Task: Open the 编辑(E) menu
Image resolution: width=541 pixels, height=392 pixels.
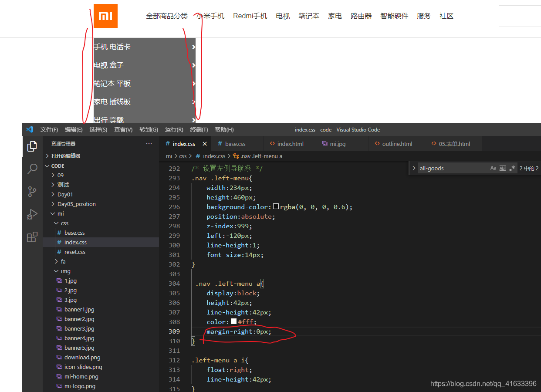Action: (74, 129)
